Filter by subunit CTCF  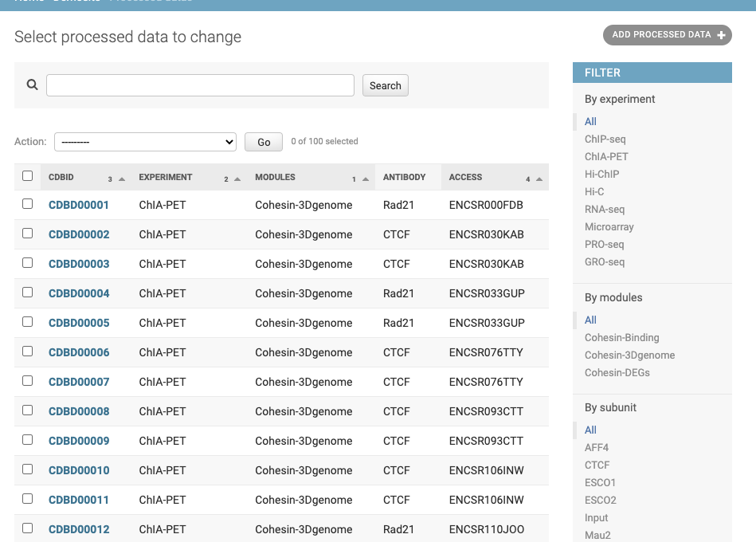[x=597, y=465]
